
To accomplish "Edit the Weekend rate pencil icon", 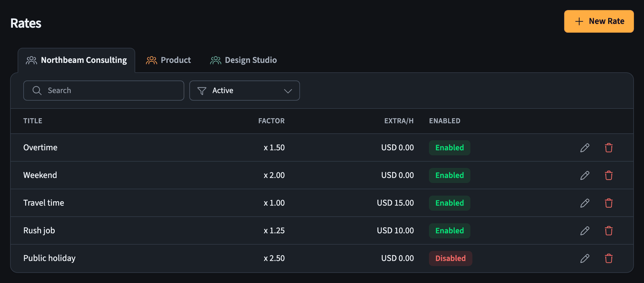I will click(x=585, y=176).
